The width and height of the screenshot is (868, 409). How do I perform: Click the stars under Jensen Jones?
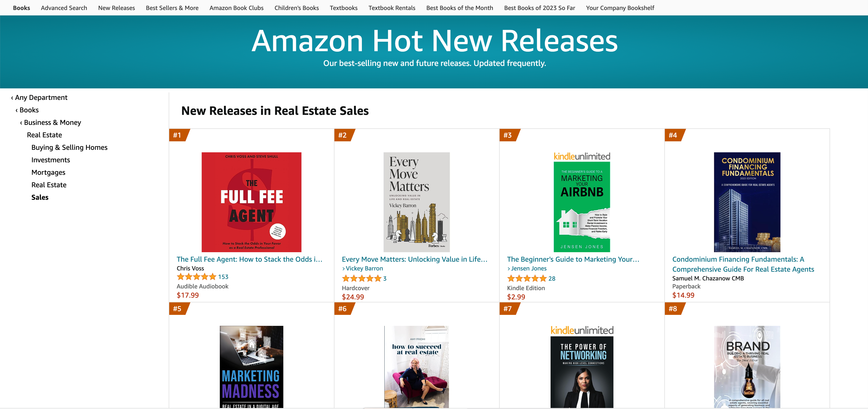pos(527,278)
